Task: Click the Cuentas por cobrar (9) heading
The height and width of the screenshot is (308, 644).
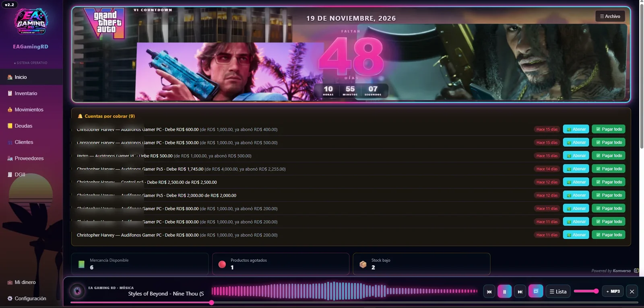Action: [x=109, y=116]
